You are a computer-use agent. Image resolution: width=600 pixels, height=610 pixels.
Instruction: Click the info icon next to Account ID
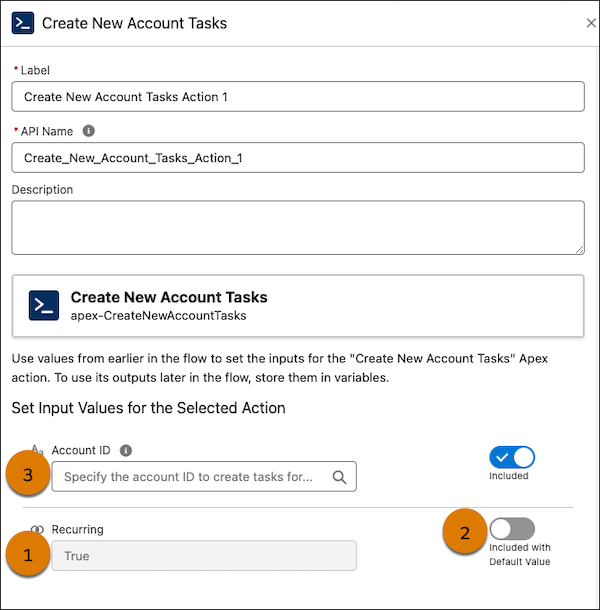(125, 451)
